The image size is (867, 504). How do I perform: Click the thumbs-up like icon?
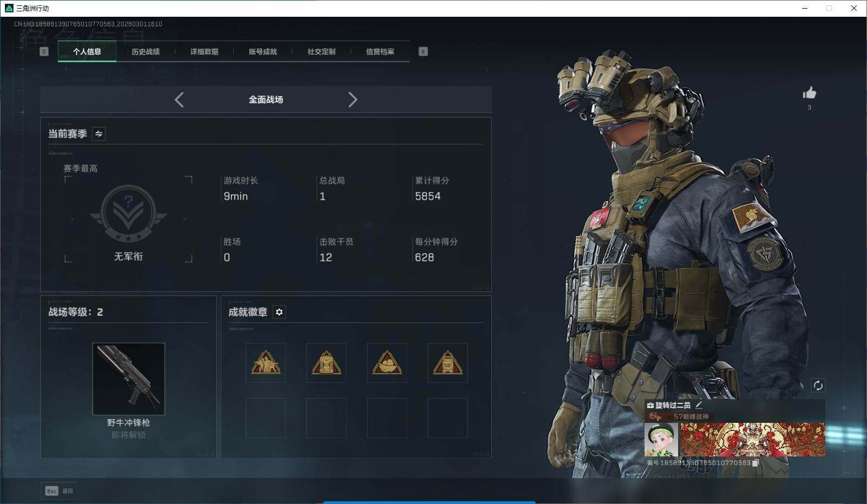[x=809, y=93]
